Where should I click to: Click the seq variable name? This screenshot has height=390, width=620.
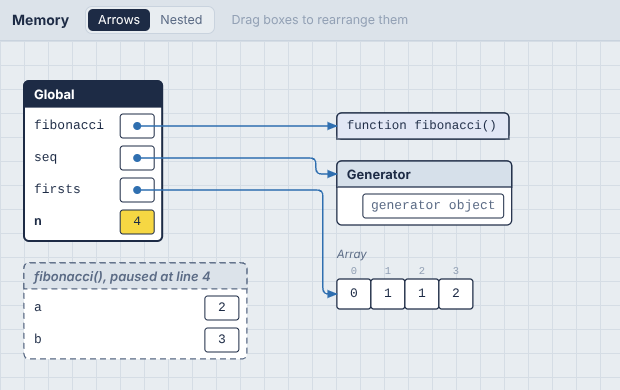point(45,157)
